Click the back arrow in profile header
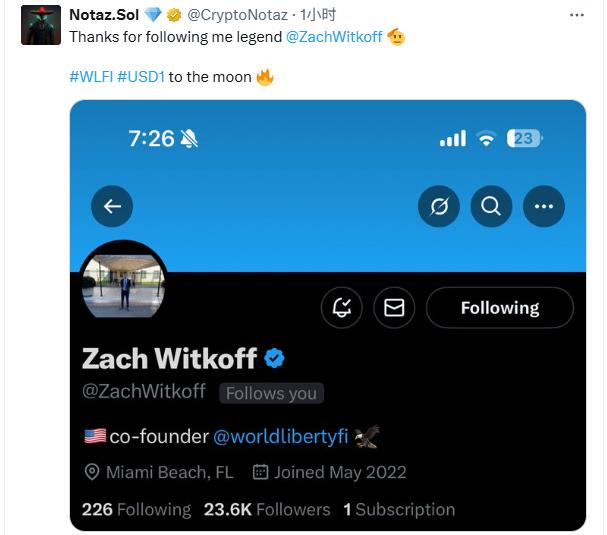The height and width of the screenshot is (535, 607). [x=112, y=206]
